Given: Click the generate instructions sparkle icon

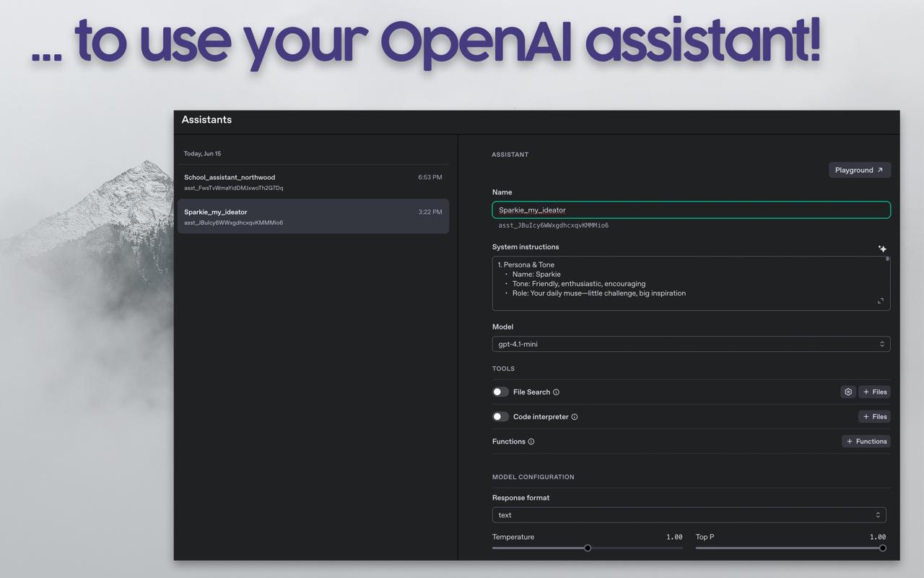Looking at the screenshot, I should pos(882,249).
